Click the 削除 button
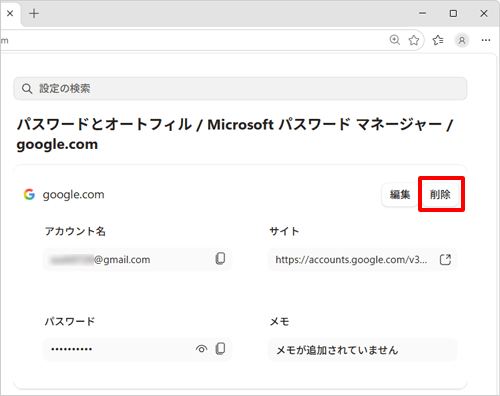Image resolution: width=500 pixels, height=396 pixels. point(440,194)
